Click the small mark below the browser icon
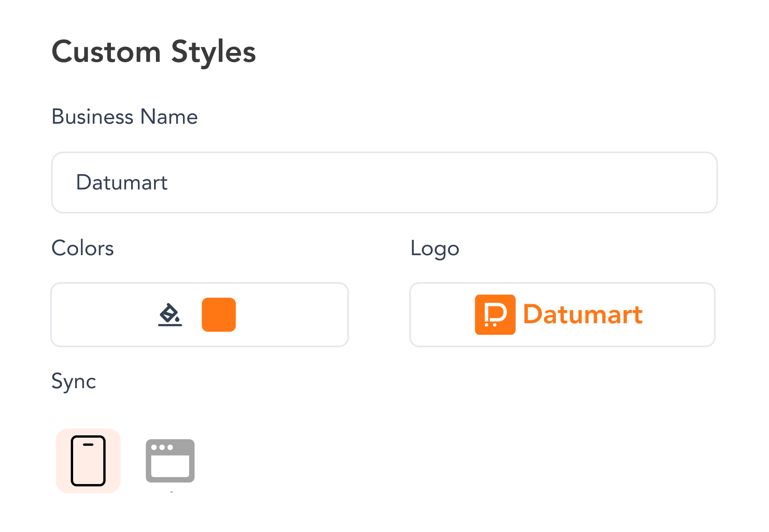769x532 pixels. pos(171,492)
